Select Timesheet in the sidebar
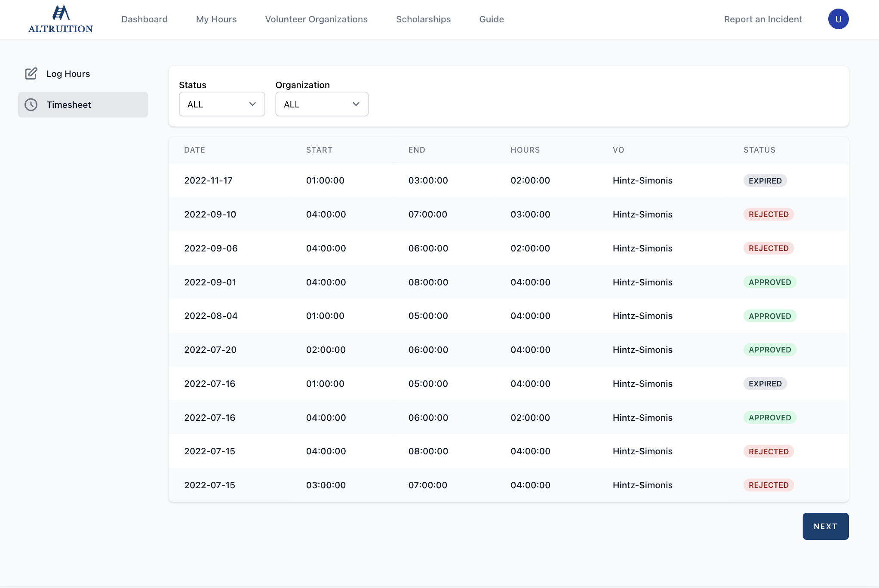879x588 pixels. coord(83,104)
